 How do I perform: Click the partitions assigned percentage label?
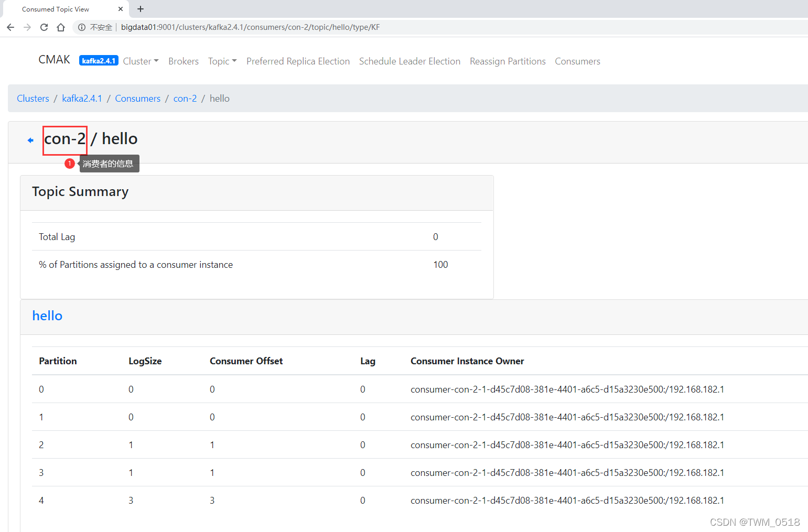coord(136,265)
